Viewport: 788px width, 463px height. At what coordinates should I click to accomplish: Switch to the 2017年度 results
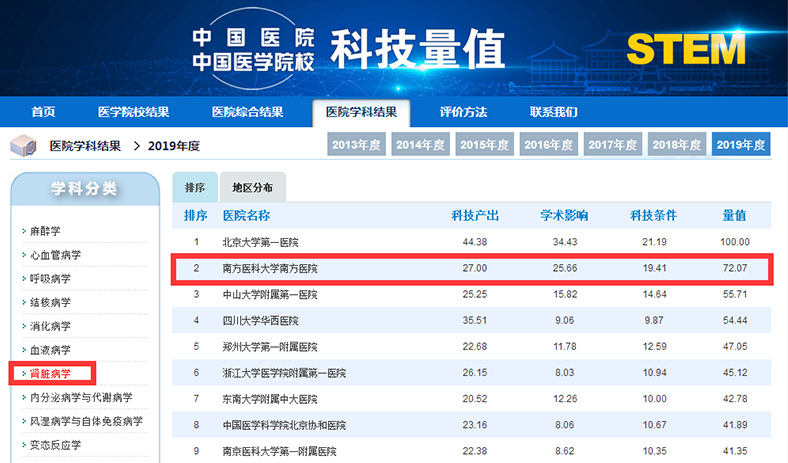coord(613,144)
